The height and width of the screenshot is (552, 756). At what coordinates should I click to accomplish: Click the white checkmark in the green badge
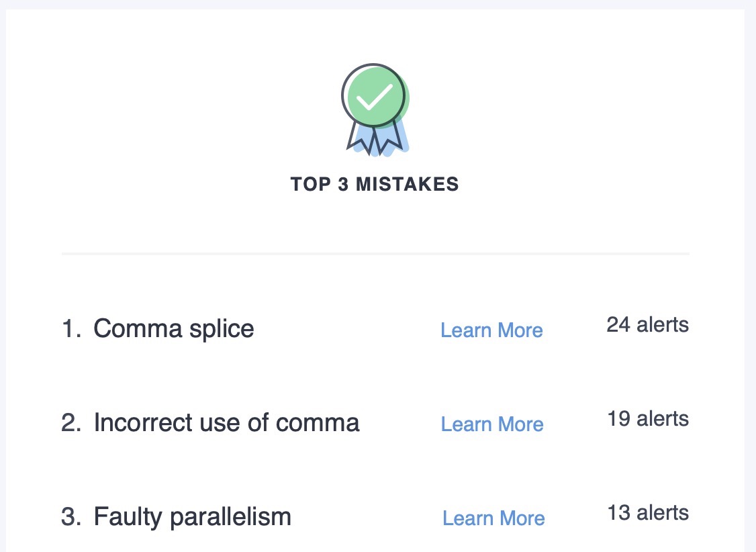[x=374, y=97]
